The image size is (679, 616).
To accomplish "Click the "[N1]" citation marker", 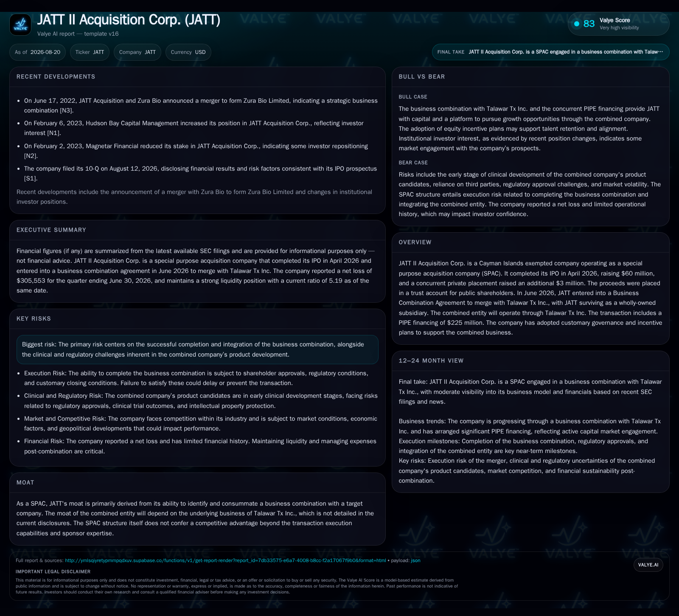I will point(54,133).
